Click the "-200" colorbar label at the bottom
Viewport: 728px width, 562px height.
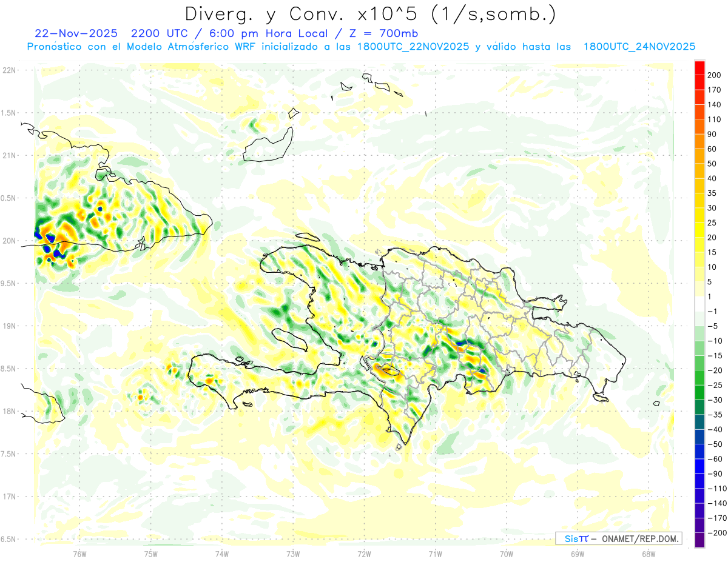717,533
